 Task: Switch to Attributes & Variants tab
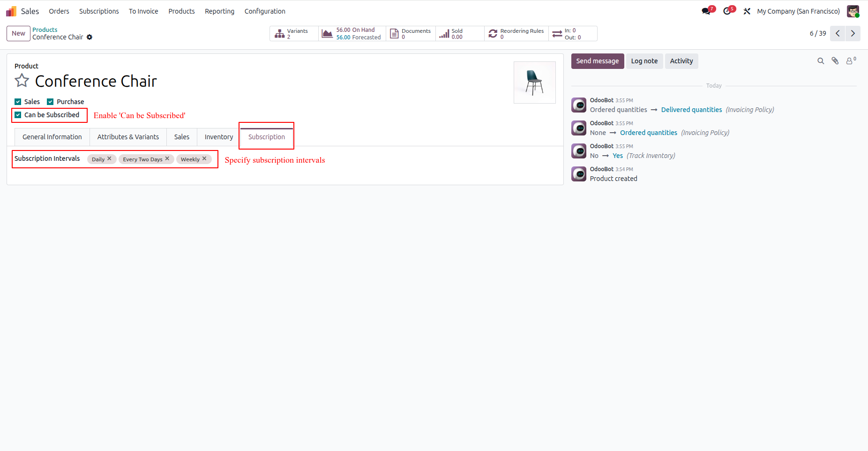128,137
